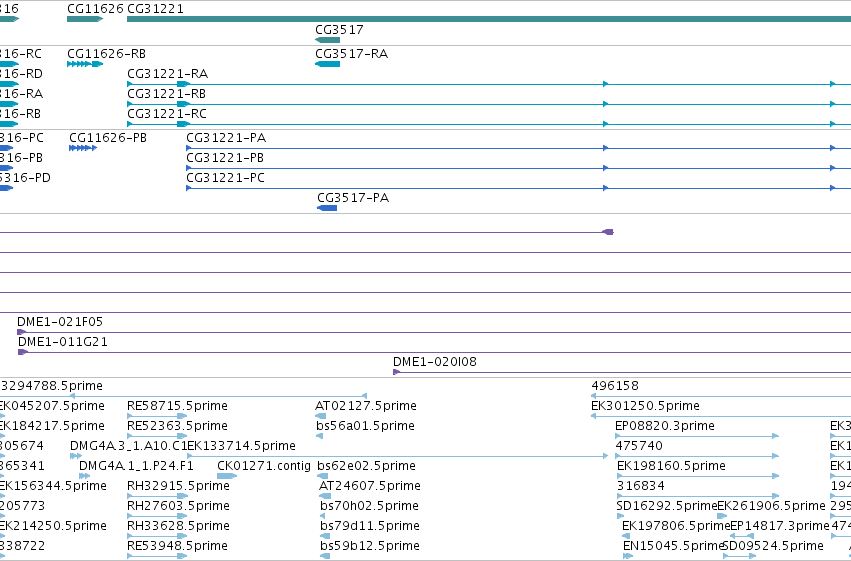Select protein CG31221-PC
The image size is (851, 561).
point(226,178)
